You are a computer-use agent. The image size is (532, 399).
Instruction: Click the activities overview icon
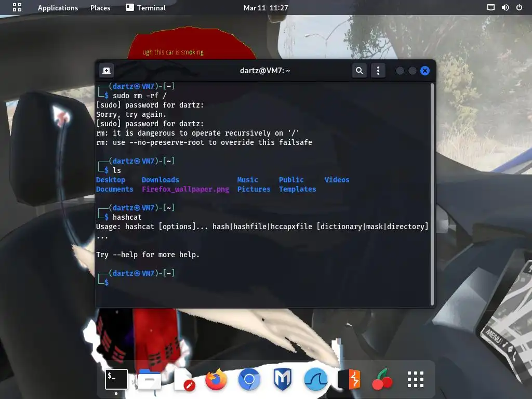point(17,7)
